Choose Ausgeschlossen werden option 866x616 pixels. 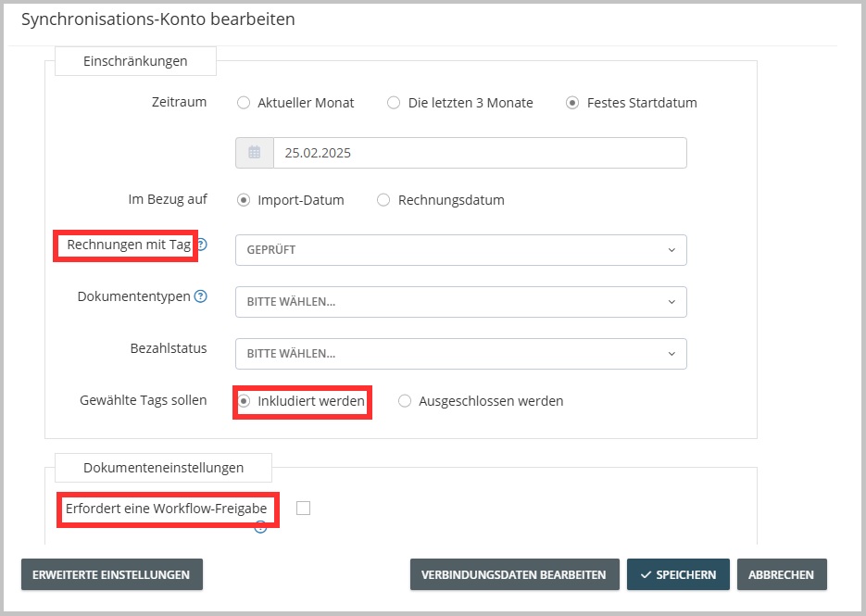tap(405, 401)
